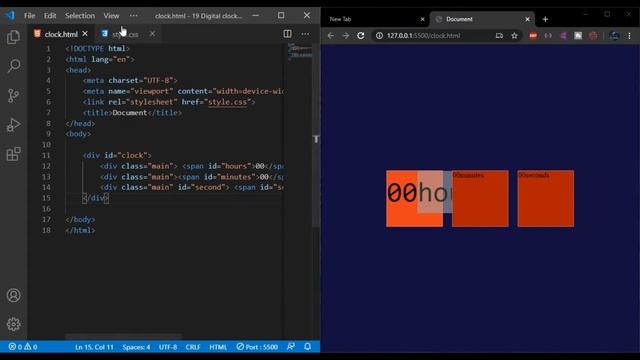The height and width of the screenshot is (360, 640).
Task: Switch to the Document browser tab
Action: pos(482,19)
